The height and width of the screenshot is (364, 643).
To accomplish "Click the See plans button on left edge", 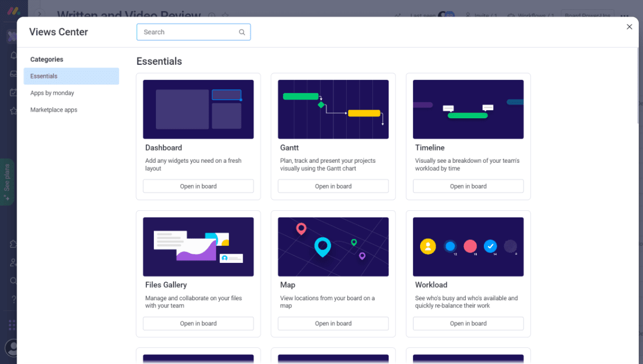I will (x=7, y=182).
